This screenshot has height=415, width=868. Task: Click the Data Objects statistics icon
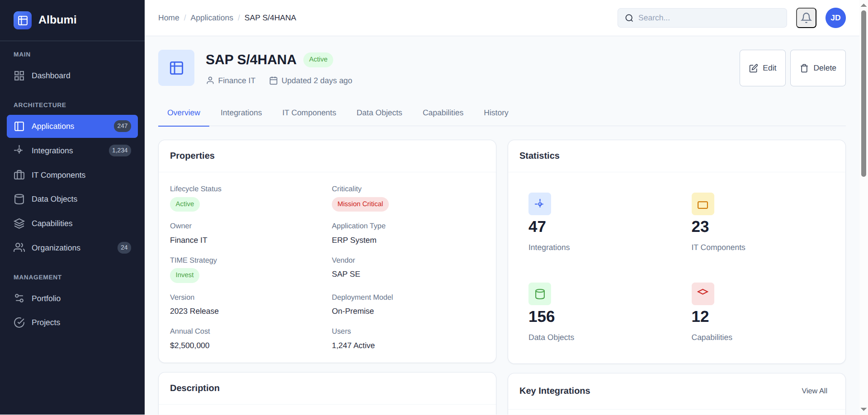click(x=540, y=294)
